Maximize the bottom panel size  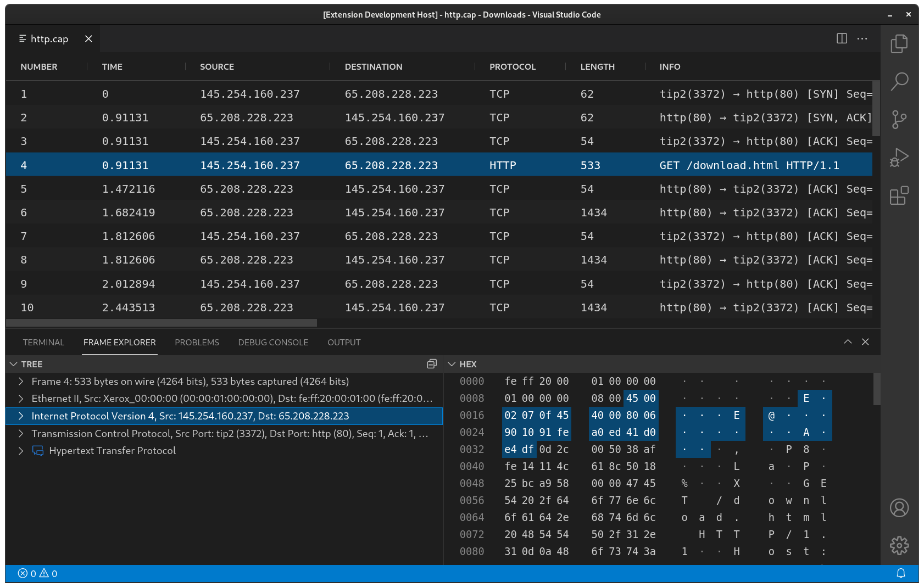[x=848, y=341]
